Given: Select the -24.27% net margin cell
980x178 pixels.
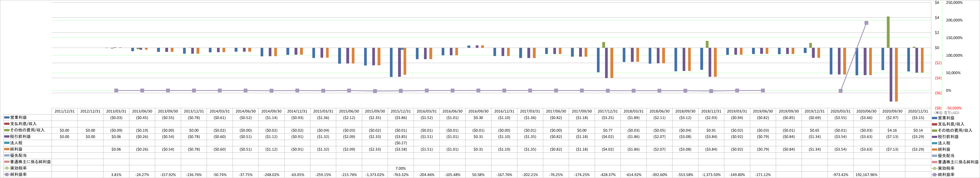Looking at the screenshot, I should pos(142,175).
